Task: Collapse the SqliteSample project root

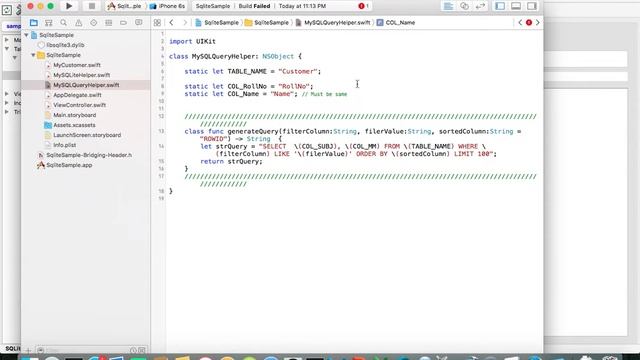Action: [x=27, y=35]
